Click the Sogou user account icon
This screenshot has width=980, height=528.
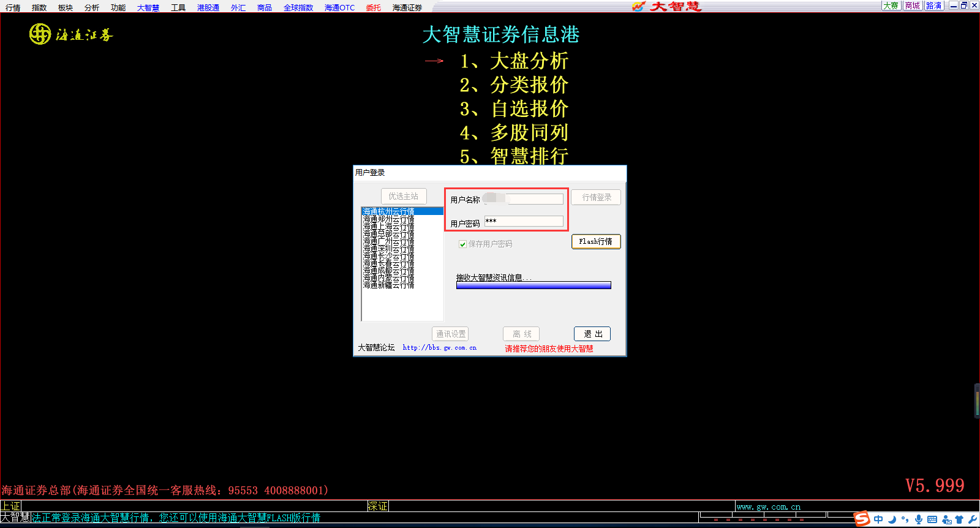coord(947,519)
